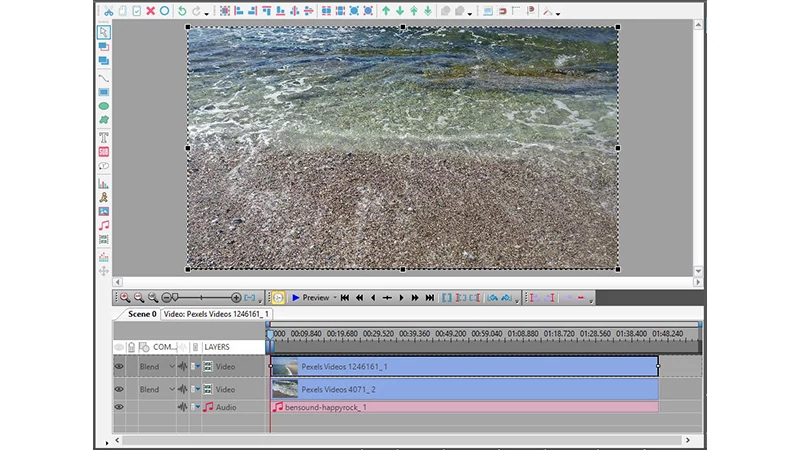The width and height of the screenshot is (800, 450).
Task: Select the green Ellipse tool
Action: [104, 106]
